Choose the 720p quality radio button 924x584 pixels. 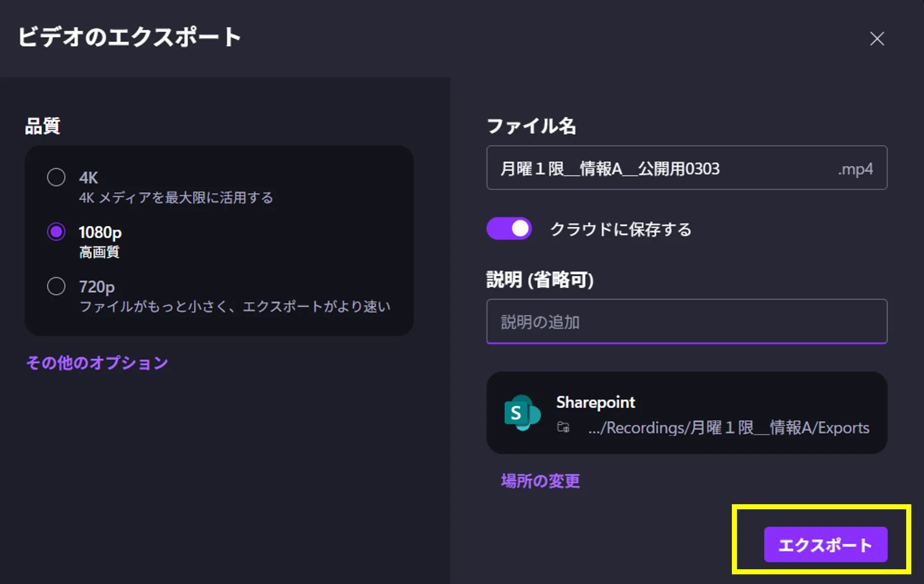[x=56, y=286]
